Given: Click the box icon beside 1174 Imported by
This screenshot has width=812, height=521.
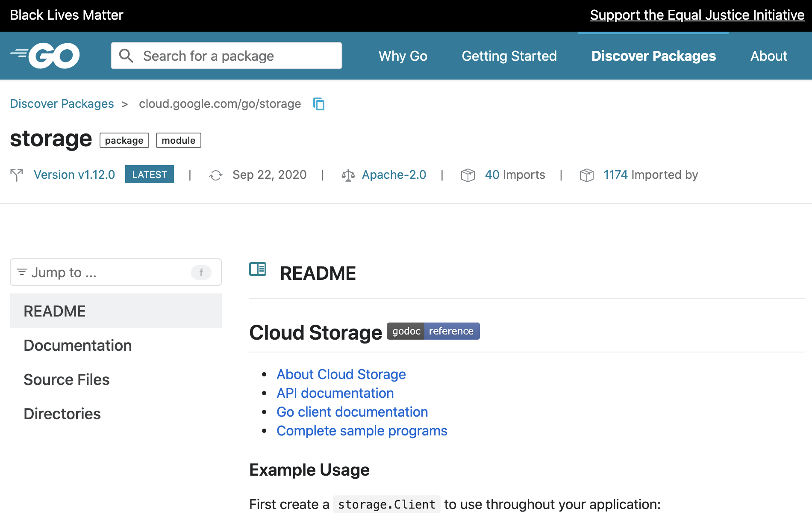Looking at the screenshot, I should click(587, 175).
